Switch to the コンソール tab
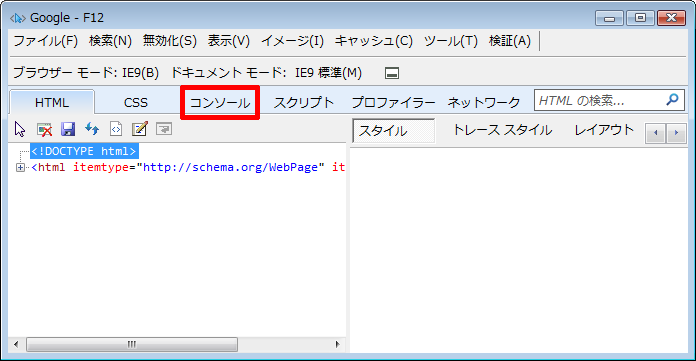This screenshot has width=696, height=361. [220, 103]
